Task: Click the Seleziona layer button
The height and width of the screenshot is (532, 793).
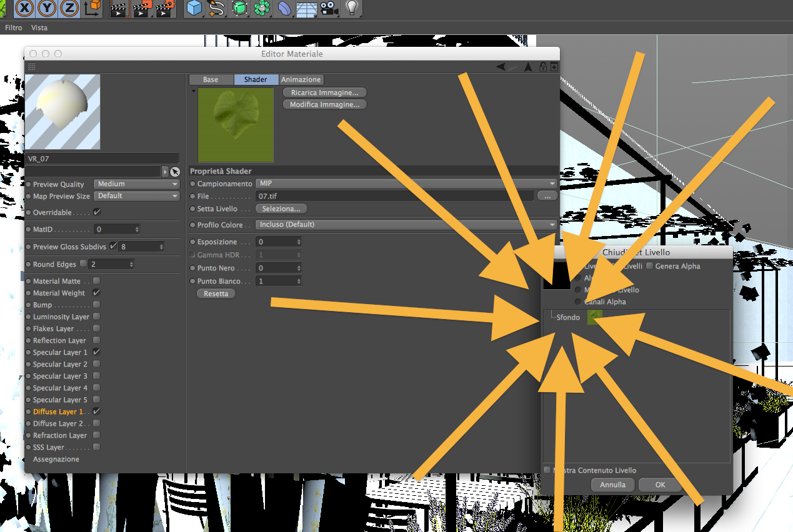Action: [x=281, y=209]
